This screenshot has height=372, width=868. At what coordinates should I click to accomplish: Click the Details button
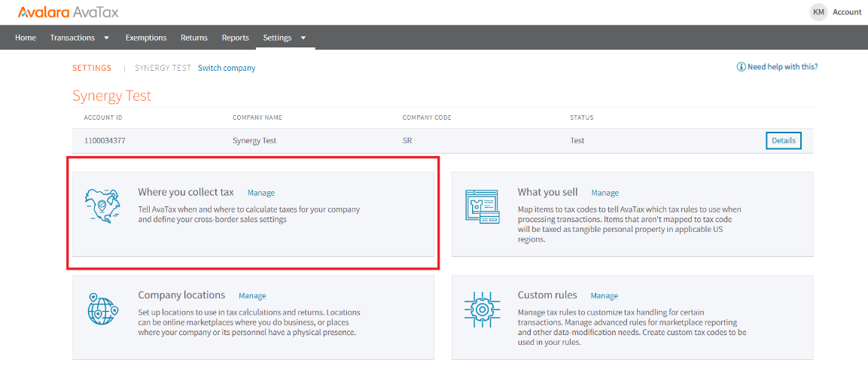pyautogui.click(x=783, y=141)
